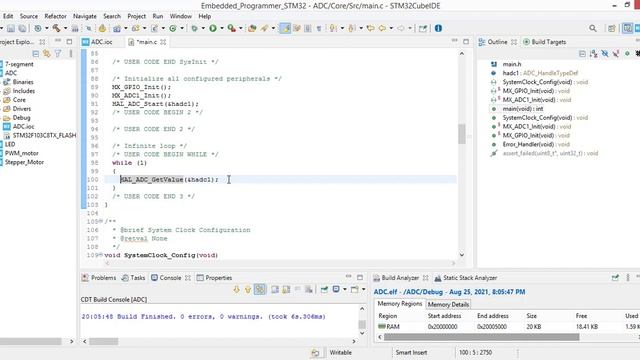The width and height of the screenshot is (640, 360).
Task: Maximize the editor area
Action: point(466,41)
